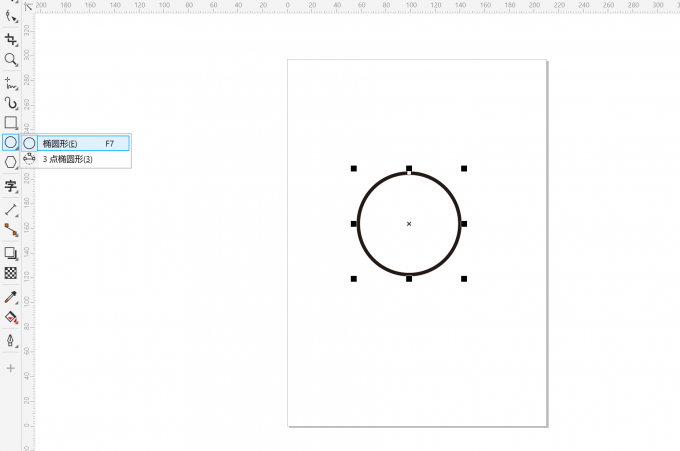Select the Outline Pen tool
Viewport: 680px width, 451px height.
pos(11,341)
